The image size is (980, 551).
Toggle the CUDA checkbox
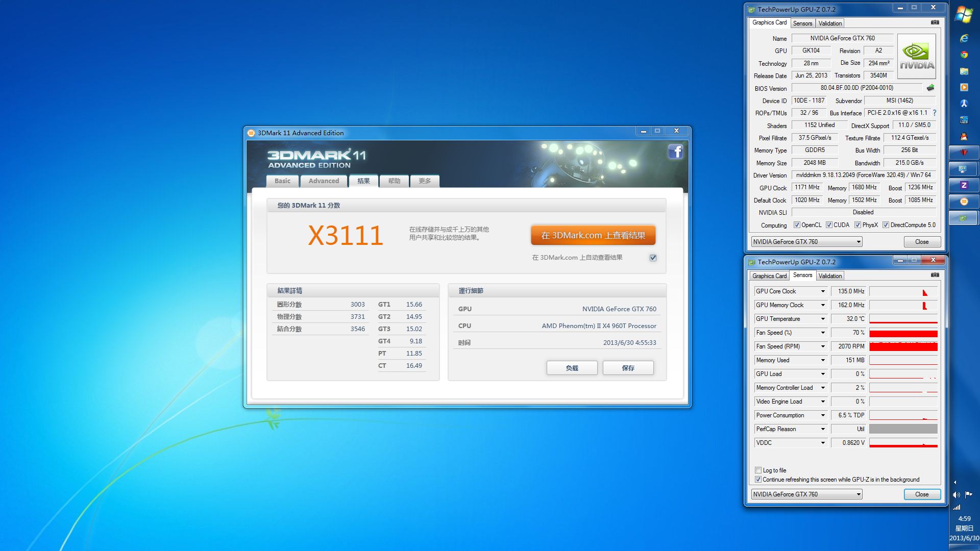tap(829, 225)
